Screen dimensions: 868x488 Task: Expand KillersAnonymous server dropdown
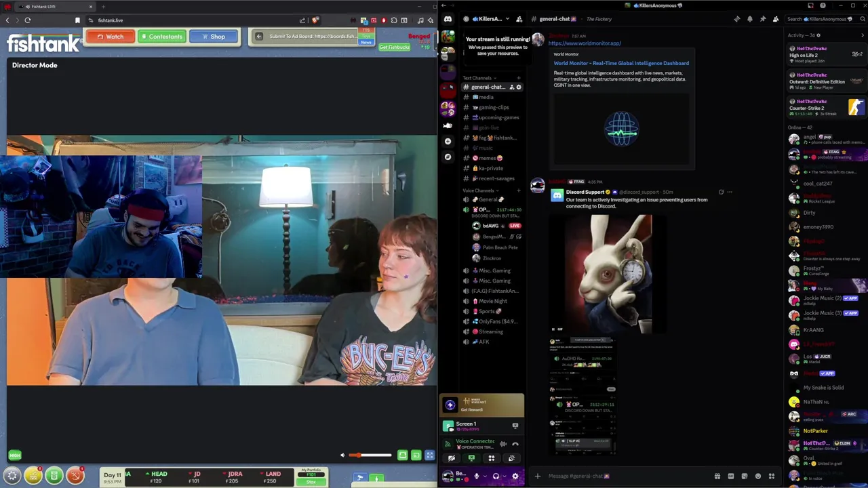click(x=508, y=19)
